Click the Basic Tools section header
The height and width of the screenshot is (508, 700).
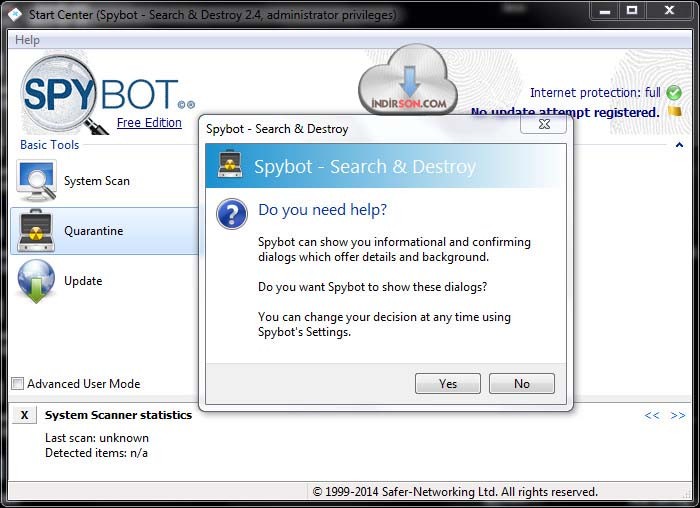pyautogui.click(x=50, y=145)
